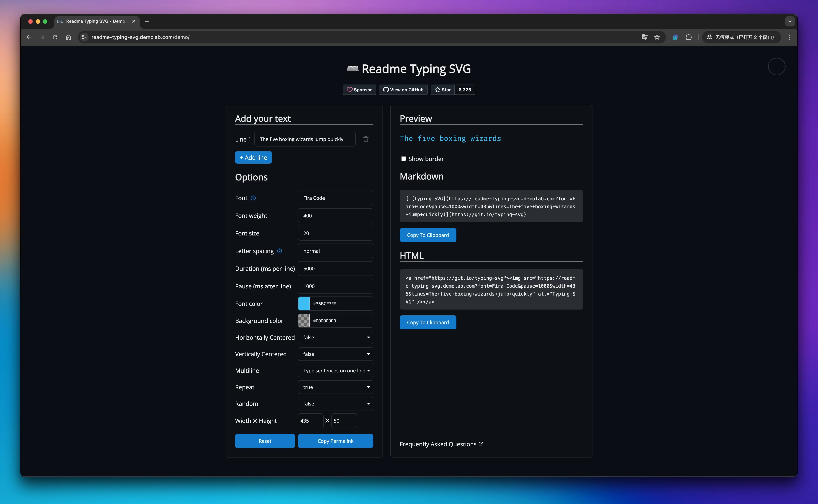Open the Horizontally Centered dropdown
Screen dimensions: 818x504
(x=335, y=337)
